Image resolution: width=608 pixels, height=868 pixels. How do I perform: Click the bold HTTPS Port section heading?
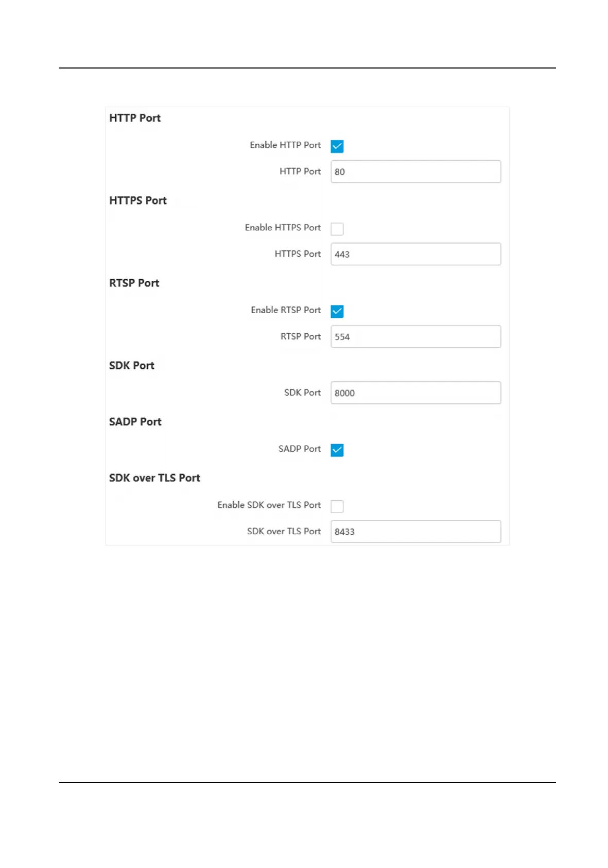(138, 200)
